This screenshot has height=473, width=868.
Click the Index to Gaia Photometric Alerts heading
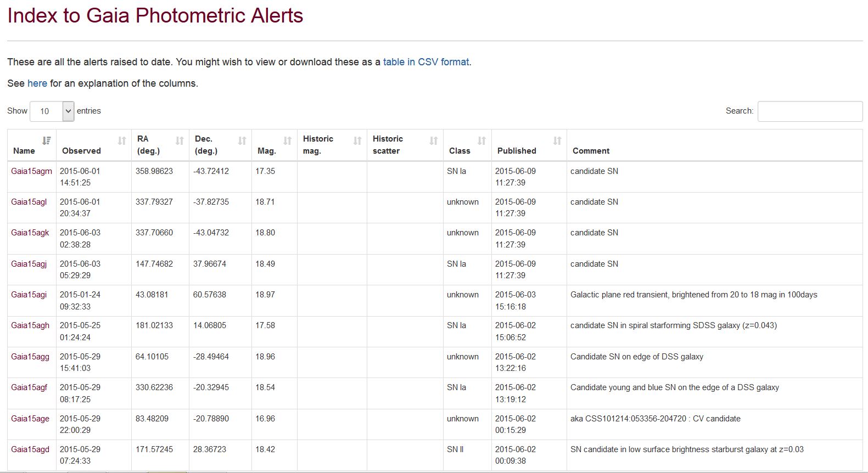(155, 15)
